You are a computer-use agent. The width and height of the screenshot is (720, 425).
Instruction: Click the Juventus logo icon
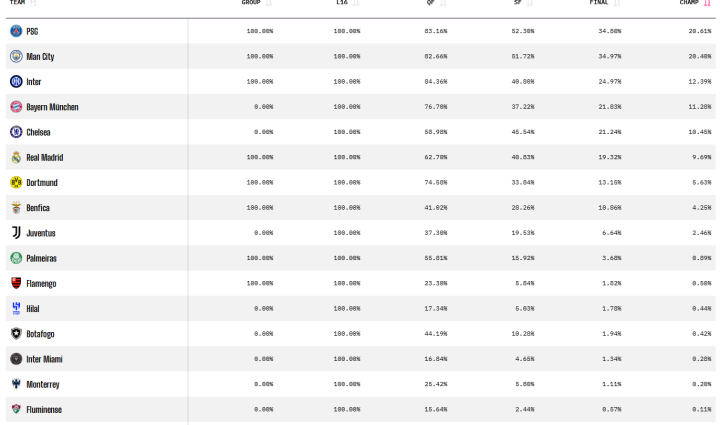coord(16,233)
